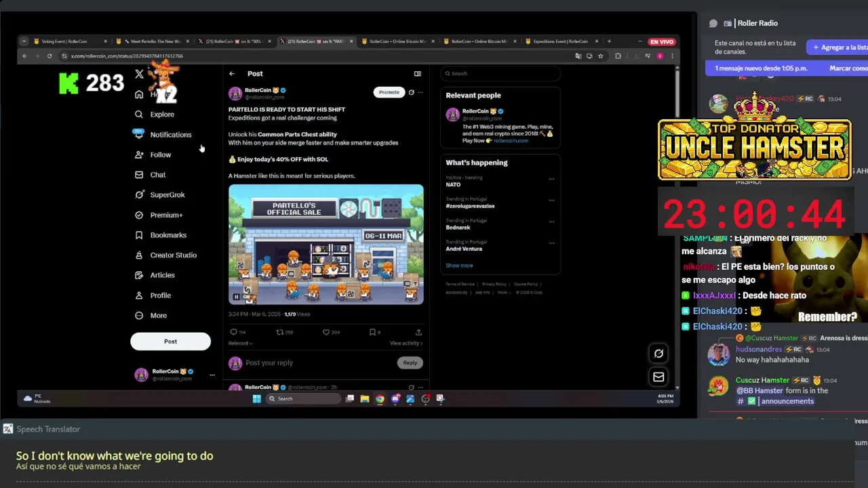868x488 pixels.
Task: Open SuperGrok in the X sidebar
Action: click(160, 195)
